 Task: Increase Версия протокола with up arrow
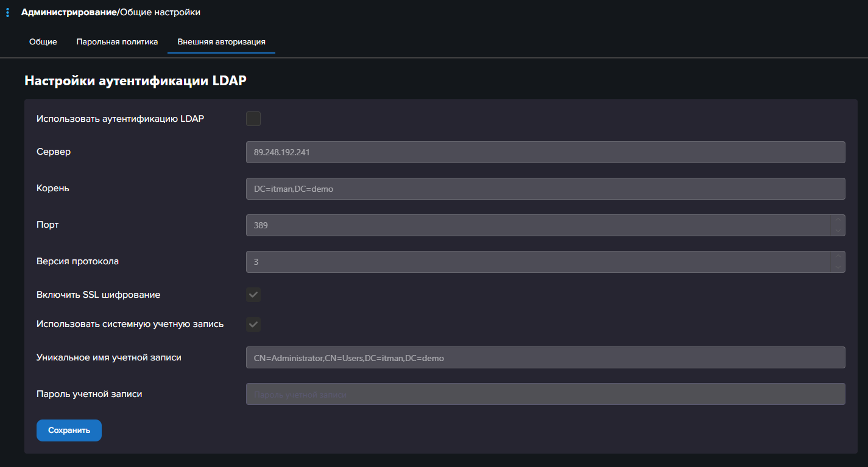[x=838, y=256]
